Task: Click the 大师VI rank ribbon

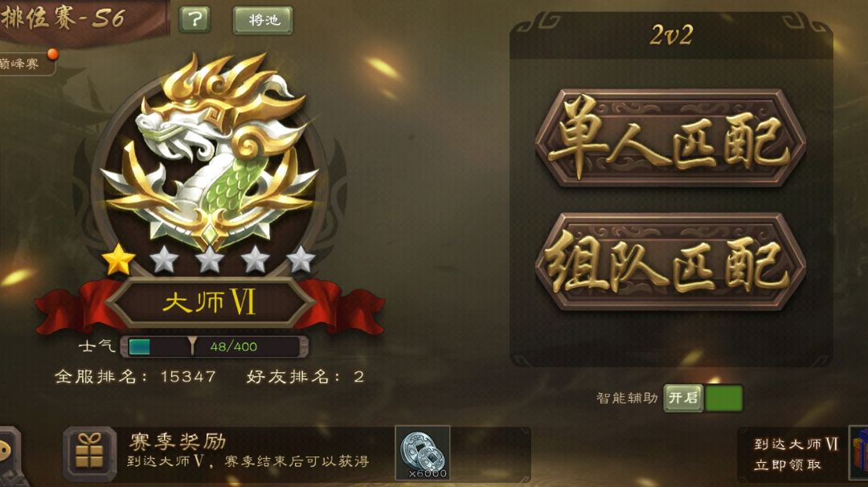Action: click(211, 303)
